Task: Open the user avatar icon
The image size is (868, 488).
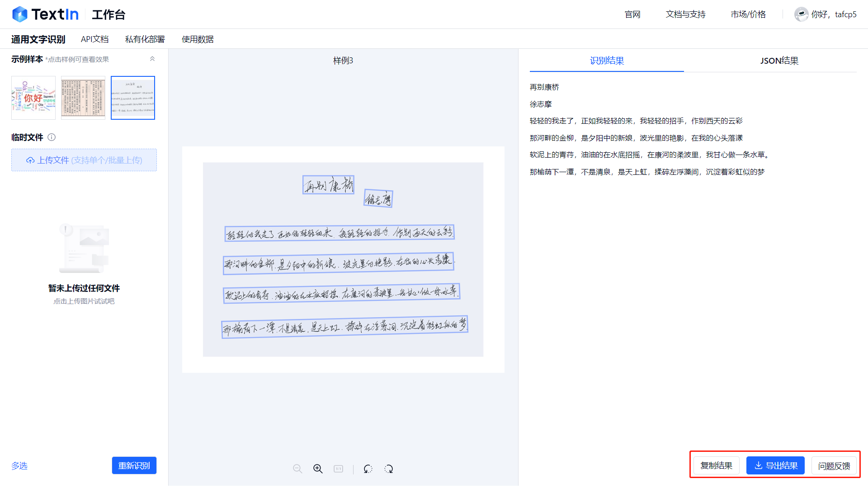Action: coord(801,14)
